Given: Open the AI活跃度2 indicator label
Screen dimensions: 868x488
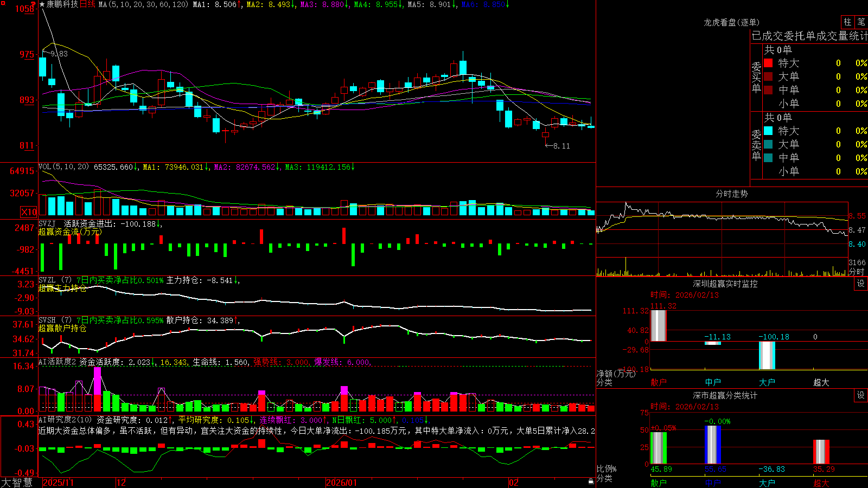Looking at the screenshot, I should [x=58, y=362].
